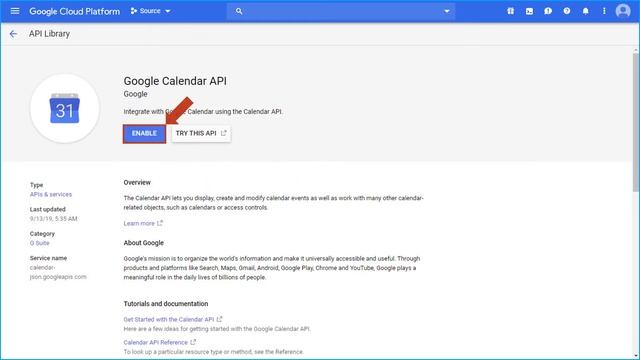Image resolution: width=640 pixels, height=360 pixels.
Task: Open Calendar API Reference link
Action: tap(160, 342)
